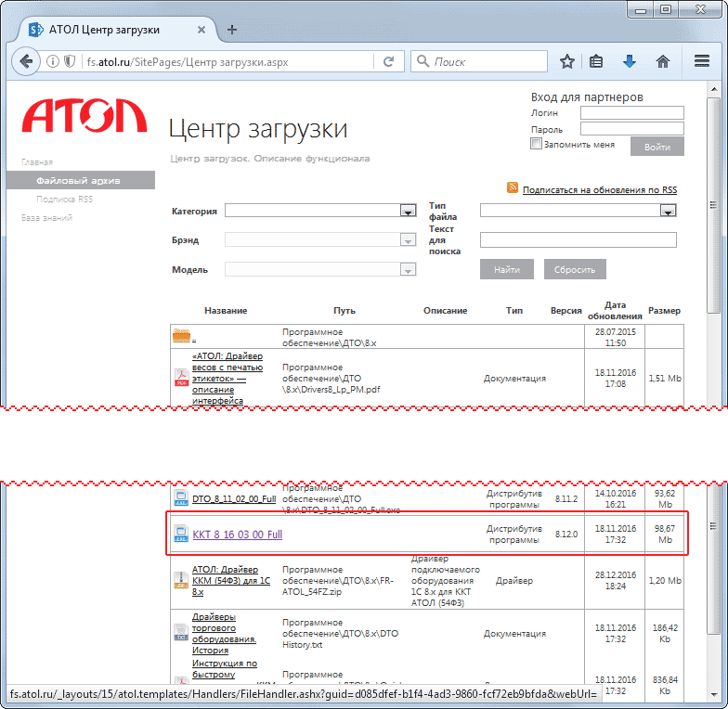Bookmark this page with the star icon
This screenshot has width=728, height=709.
[x=566, y=61]
